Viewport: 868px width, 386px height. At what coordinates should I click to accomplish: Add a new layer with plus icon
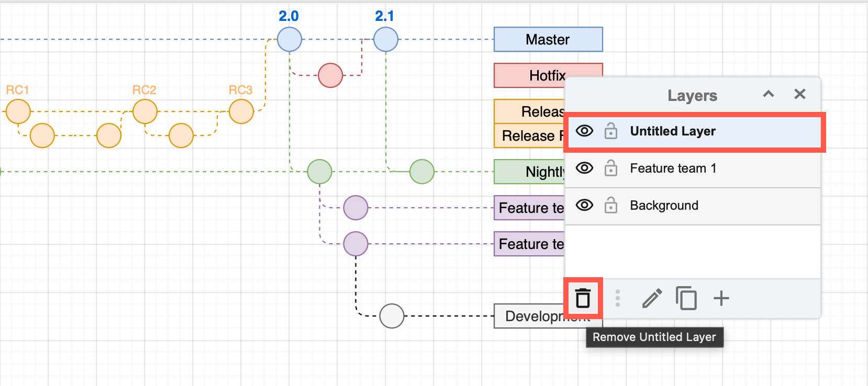pyautogui.click(x=721, y=298)
